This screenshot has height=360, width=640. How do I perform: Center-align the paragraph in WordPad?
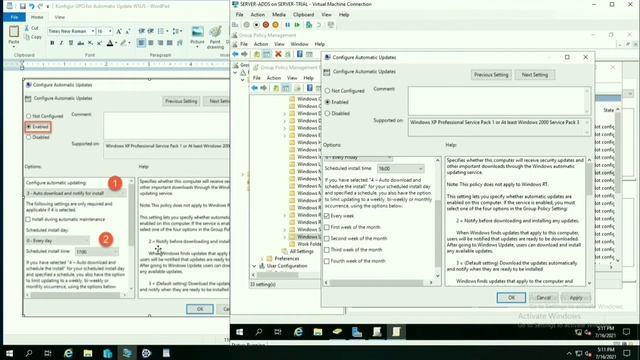pyautogui.click(x=151, y=43)
